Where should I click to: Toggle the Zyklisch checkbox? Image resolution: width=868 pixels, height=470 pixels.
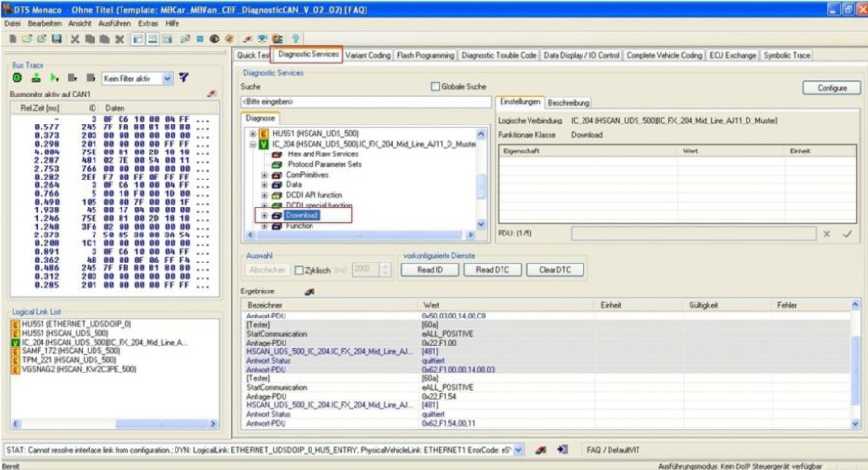pos(299,270)
